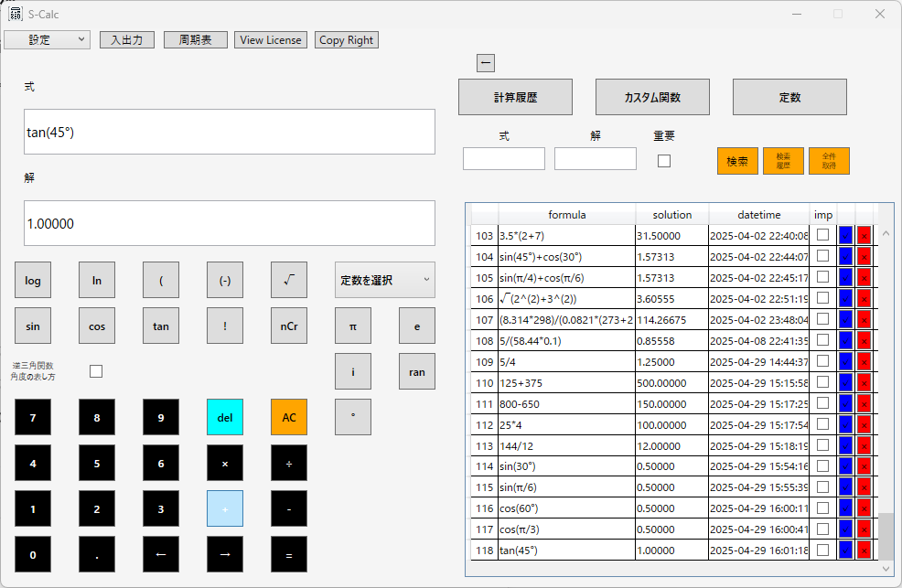The image size is (902, 588).
Task: Move cursor right with → key
Action: pyautogui.click(x=225, y=554)
